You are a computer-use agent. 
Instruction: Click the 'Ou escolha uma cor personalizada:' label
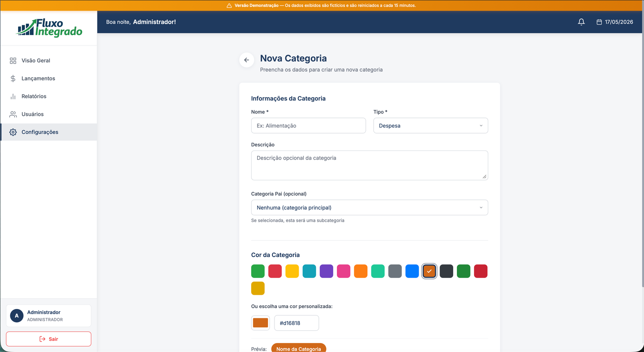click(x=292, y=307)
